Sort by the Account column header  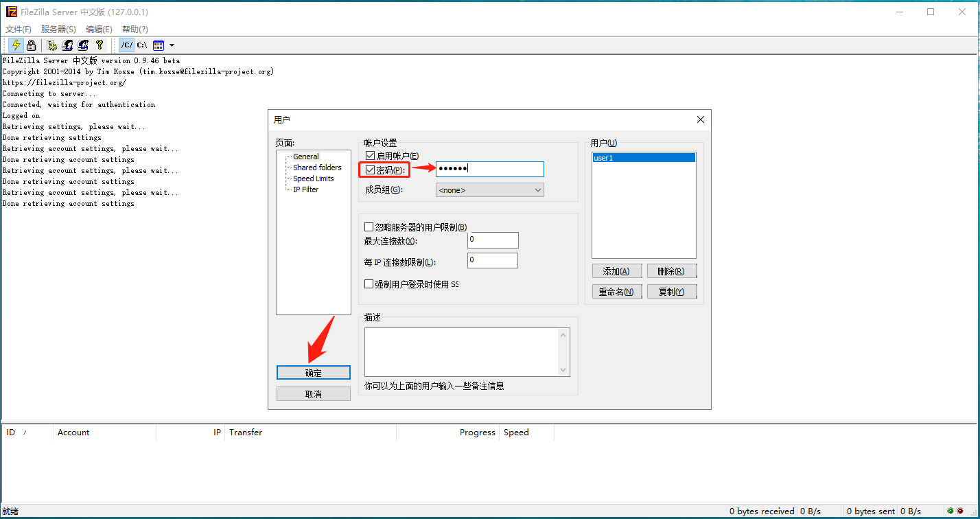click(x=104, y=432)
